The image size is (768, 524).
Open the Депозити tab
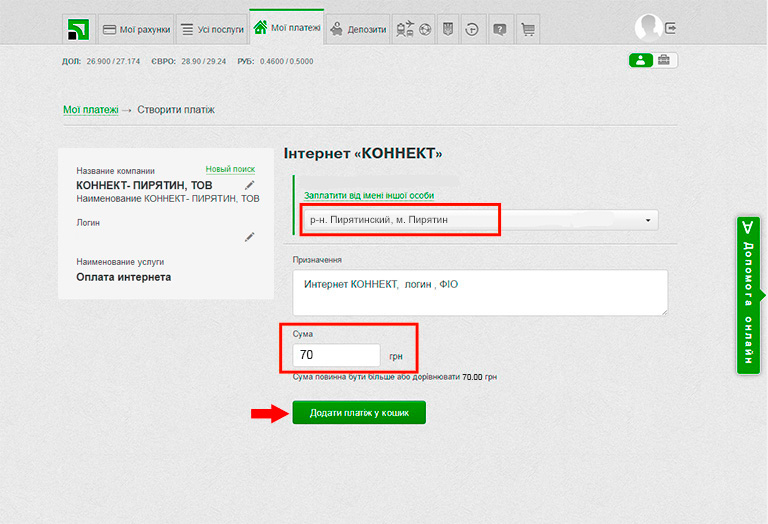coord(358,29)
